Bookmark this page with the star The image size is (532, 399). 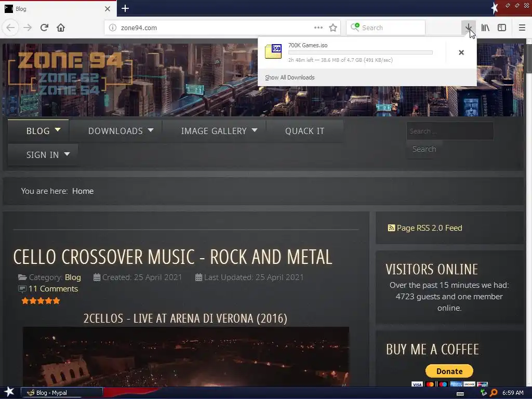point(333,28)
